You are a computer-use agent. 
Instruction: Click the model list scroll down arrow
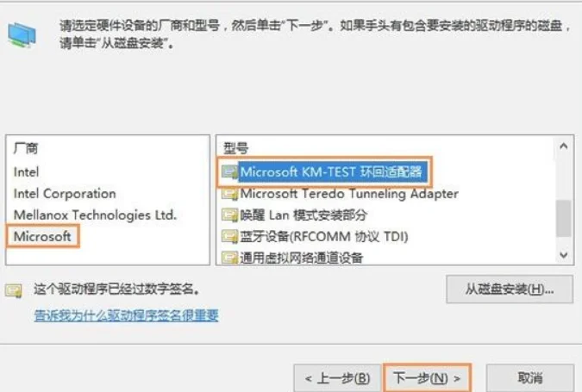coord(563,255)
